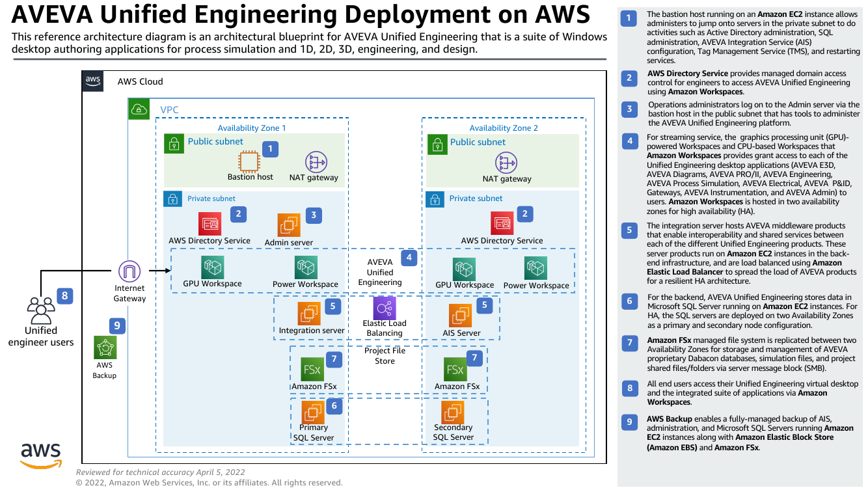Click the 'Primary SQL Server' label text

(x=314, y=433)
